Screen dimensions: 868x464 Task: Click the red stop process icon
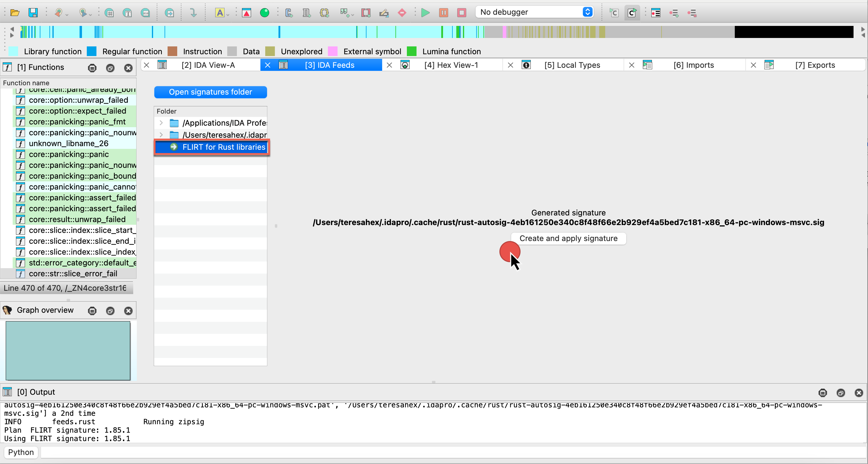point(461,13)
